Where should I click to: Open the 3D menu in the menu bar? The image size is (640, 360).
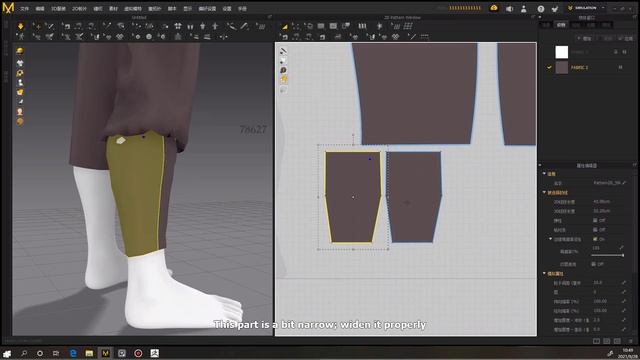tap(58, 8)
